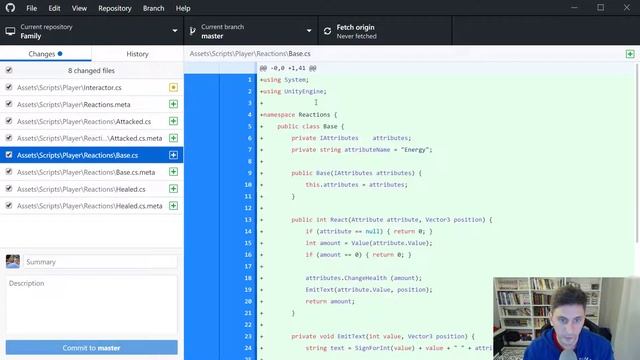Viewport: 640px width, 360px height.
Task: Select Reactions\Healed.cs in changed files list
Action: (x=91, y=189)
